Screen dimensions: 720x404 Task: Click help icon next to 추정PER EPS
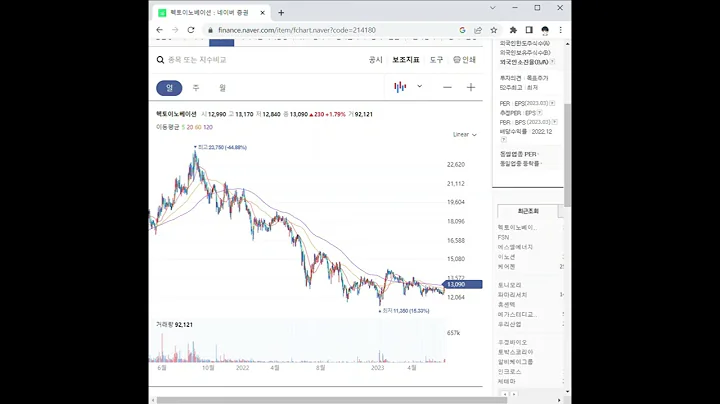coord(540,113)
